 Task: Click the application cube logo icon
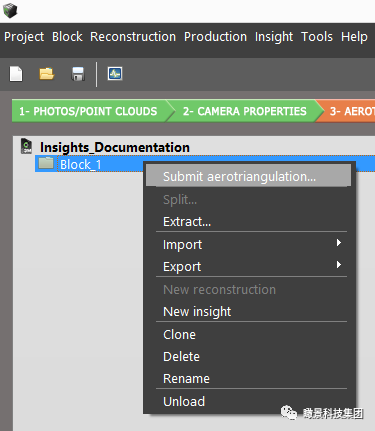click(x=10, y=11)
